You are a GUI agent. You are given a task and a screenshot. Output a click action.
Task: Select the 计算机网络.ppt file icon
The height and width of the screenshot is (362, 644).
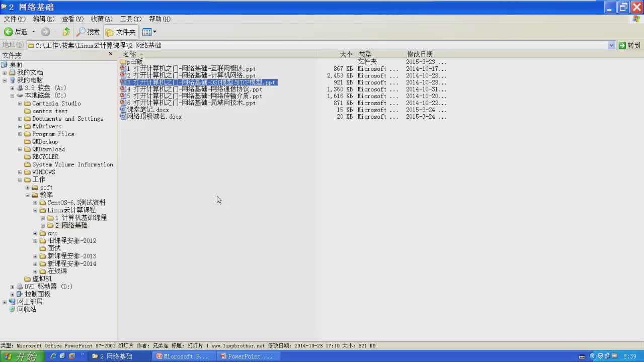[x=123, y=75]
